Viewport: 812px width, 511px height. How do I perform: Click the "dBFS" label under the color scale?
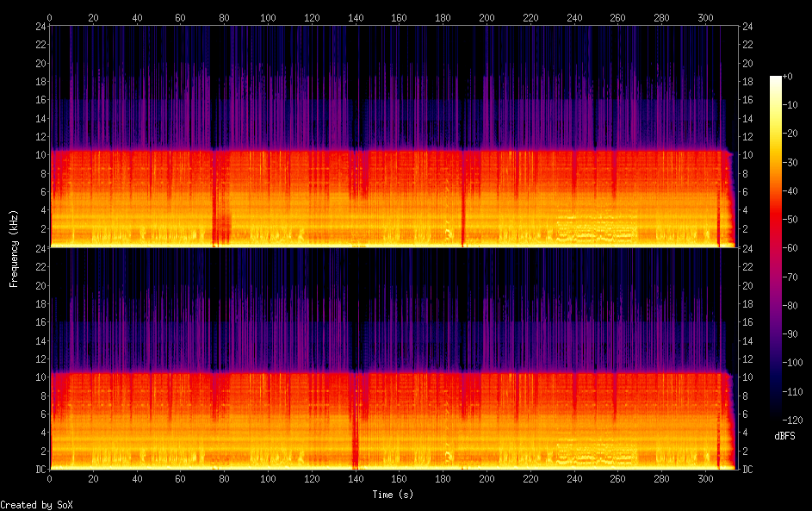point(784,436)
